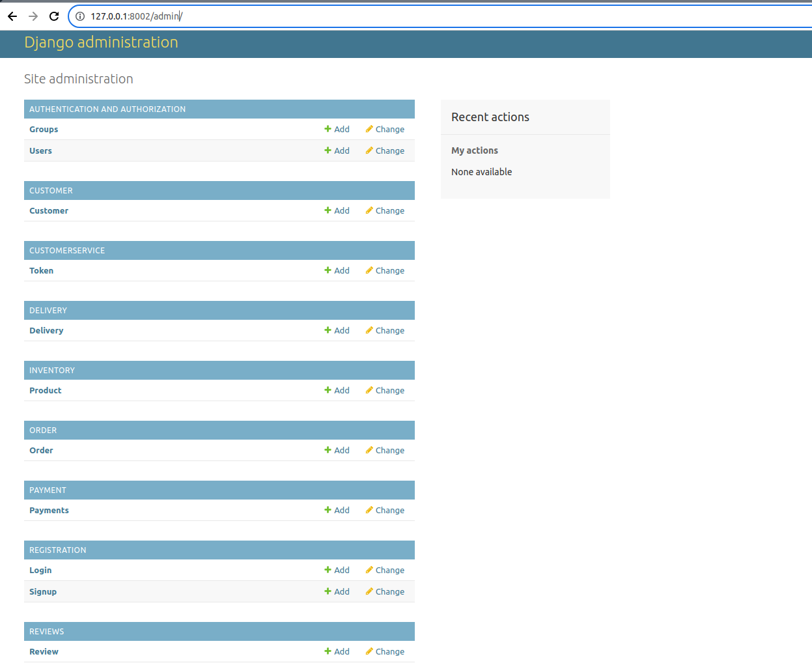Viewport: 812px width, 663px height.
Task: Click the site info icon in address bar
Action: 80,16
